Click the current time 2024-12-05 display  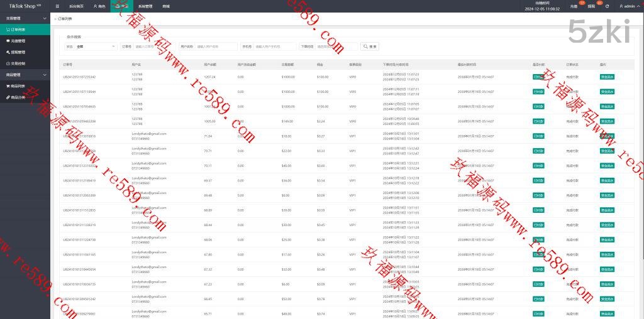[x=542, y=9]
